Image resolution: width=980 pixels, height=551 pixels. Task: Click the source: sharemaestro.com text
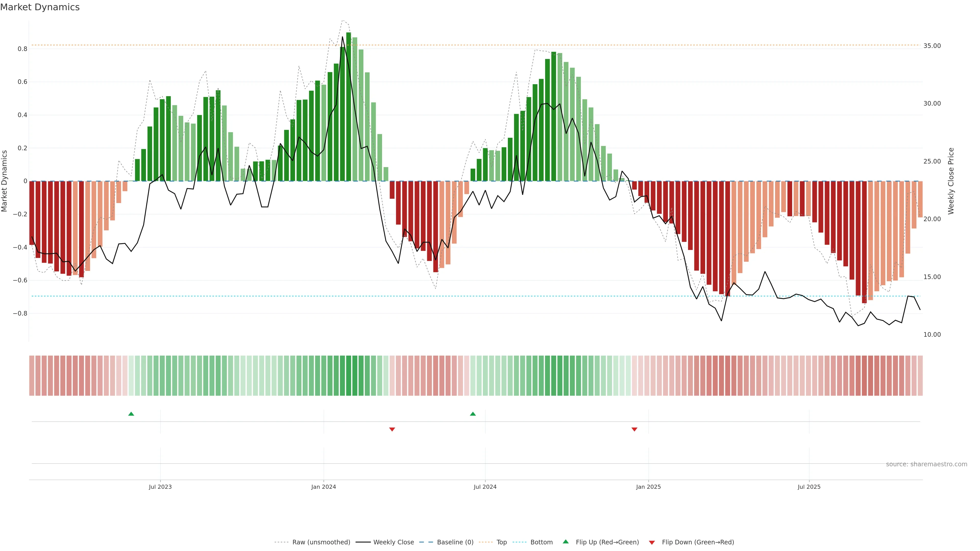(926, 464)
